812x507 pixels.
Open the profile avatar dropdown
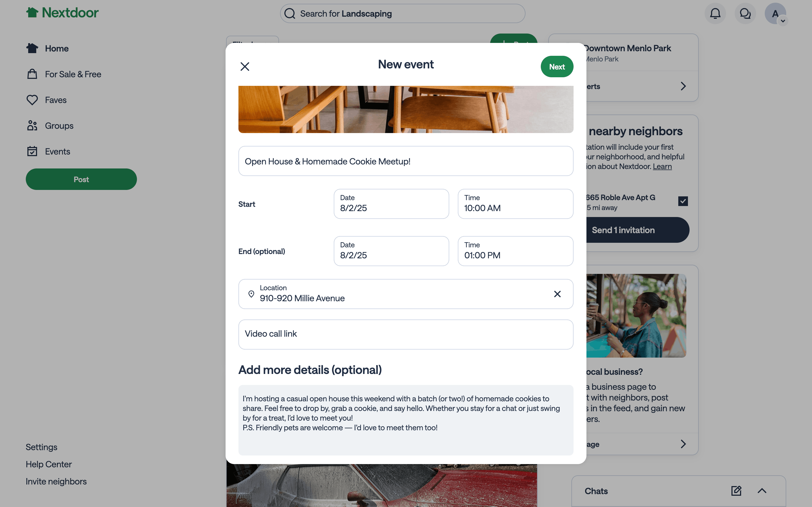[775, 14]
